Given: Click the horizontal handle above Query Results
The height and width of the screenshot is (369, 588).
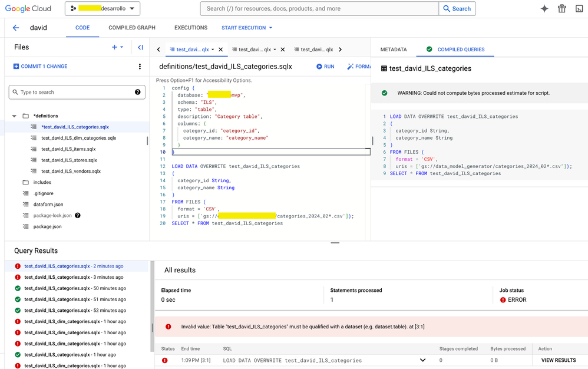Looking at the screenshot, I should click(x=335, y=243).
